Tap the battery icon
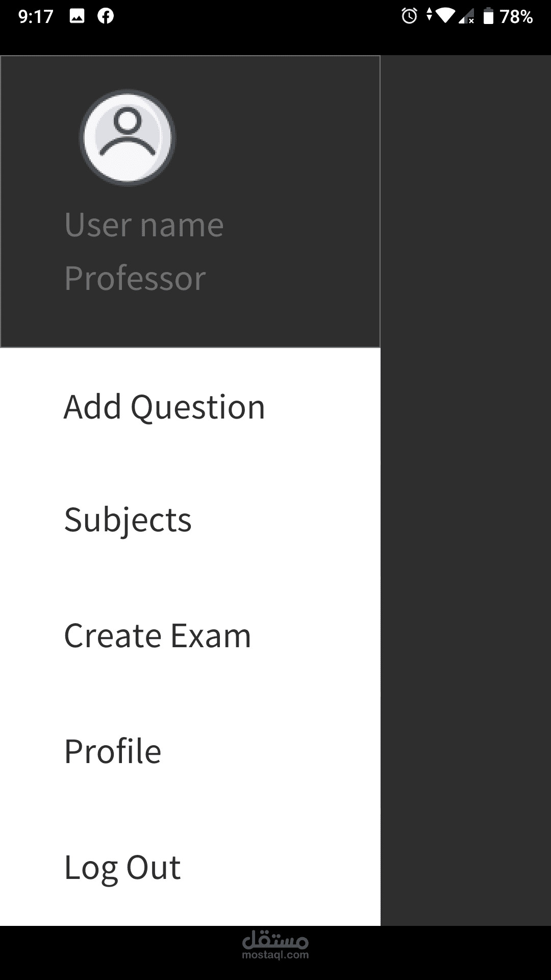Image resolution: width=551 pixels, height=980 pixels. click(x=488, y=16)
